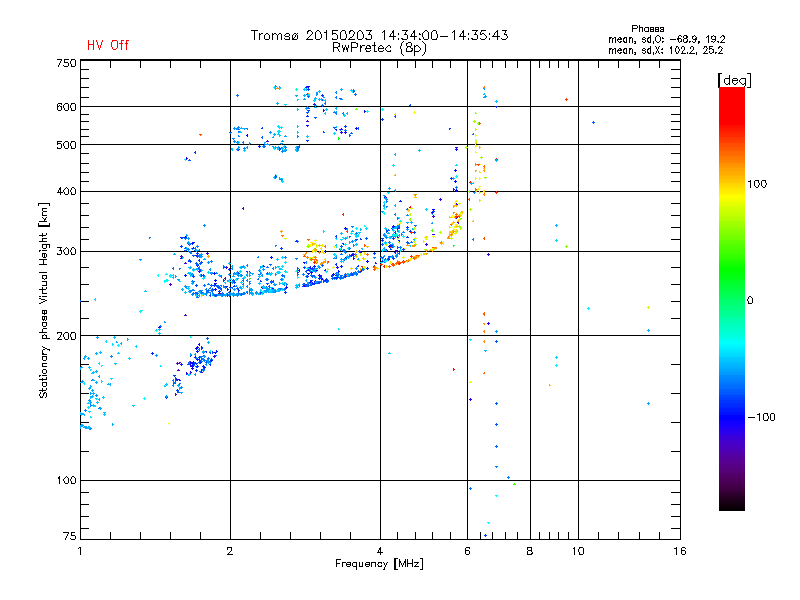Click the x-axis '1' tick label

tap(80, 551)
